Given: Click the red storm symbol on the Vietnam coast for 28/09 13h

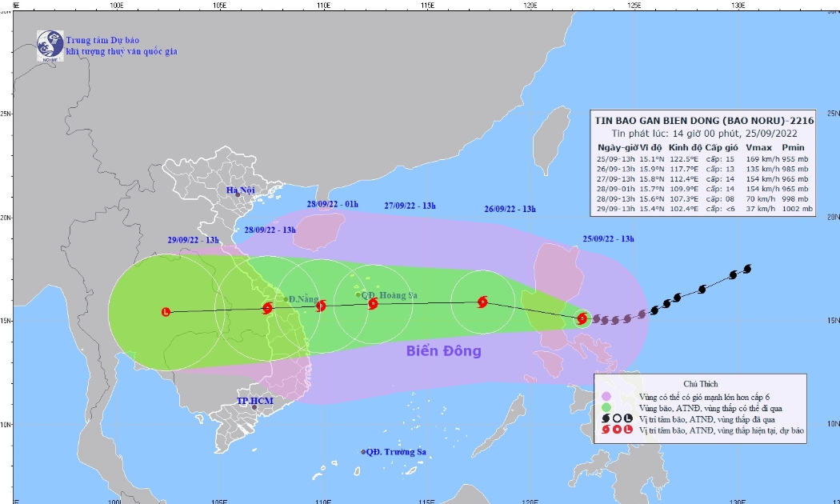Looking at the screenshot, I should pos(267,308).
